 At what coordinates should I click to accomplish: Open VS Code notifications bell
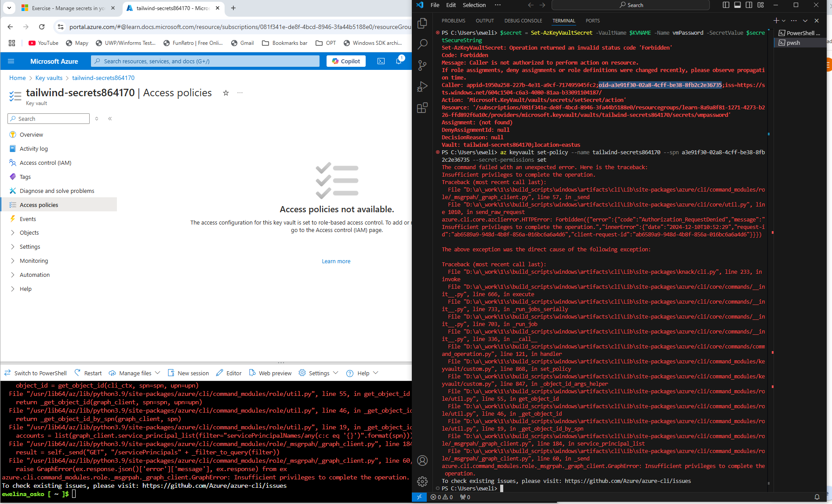point(817,497)
